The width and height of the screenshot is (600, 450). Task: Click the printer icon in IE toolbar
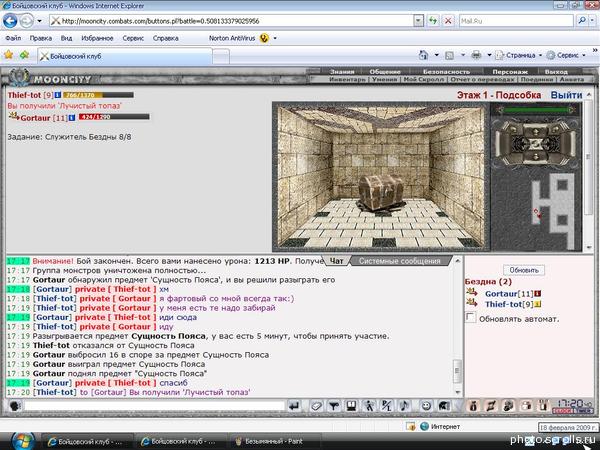point(476,55)
